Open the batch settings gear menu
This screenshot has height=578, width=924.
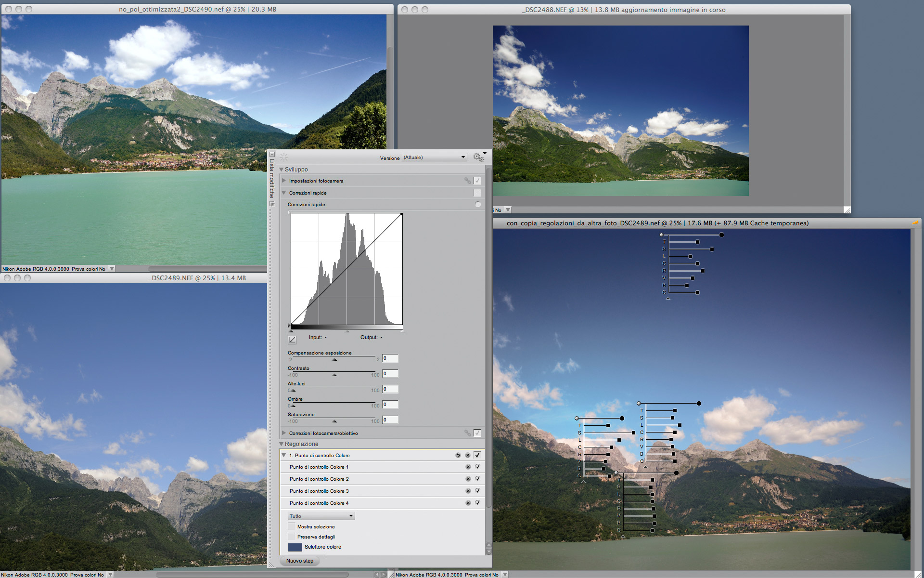click(x=479, y=158)
